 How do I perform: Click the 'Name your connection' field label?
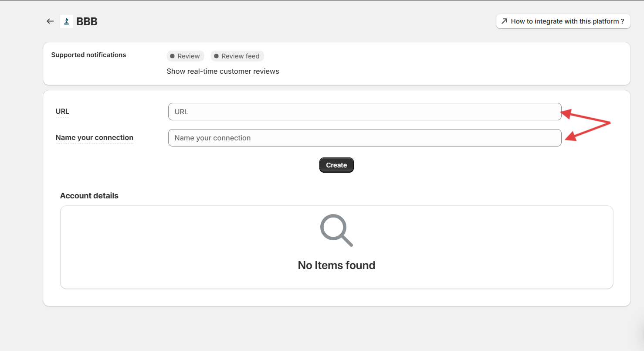pyautogui.click(x=95, y=138)
